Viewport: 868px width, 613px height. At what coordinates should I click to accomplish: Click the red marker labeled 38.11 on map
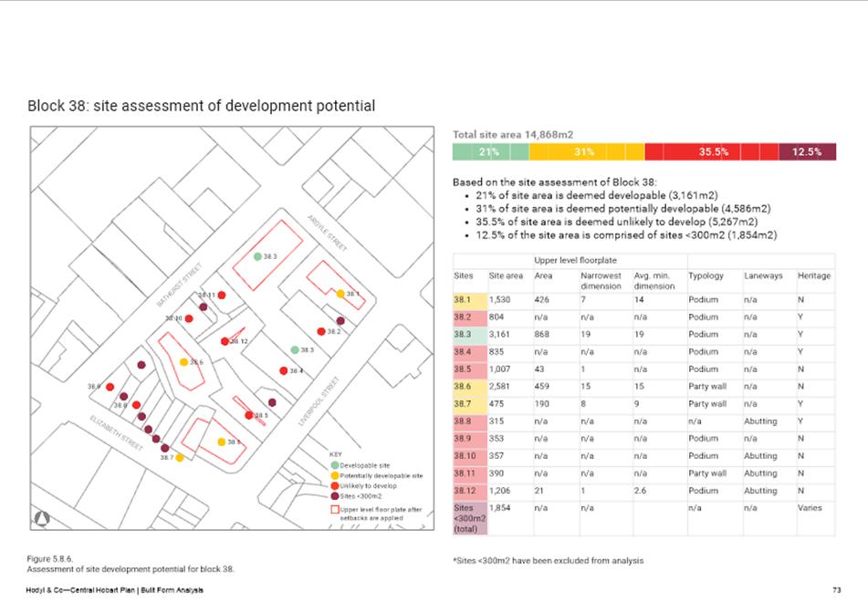pyautogui.click(x=222, y=296)
